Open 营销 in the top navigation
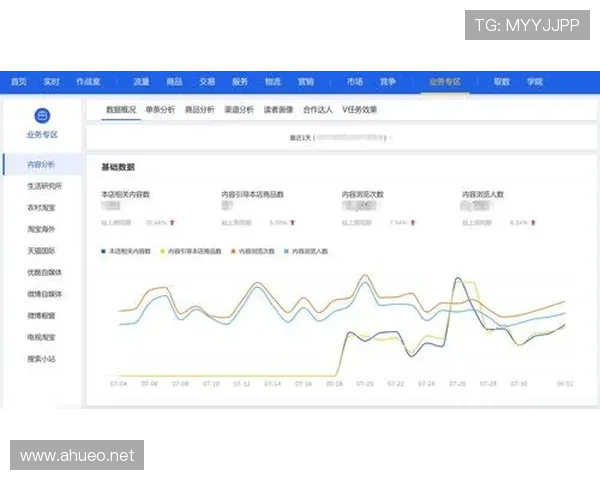 click(x=306, y=82)
